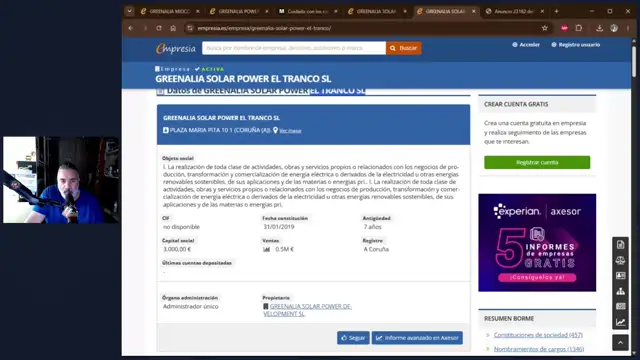Click the sales bar chart icon next to 0.5M €
640x360 pixels.
[x=267, y=249]
